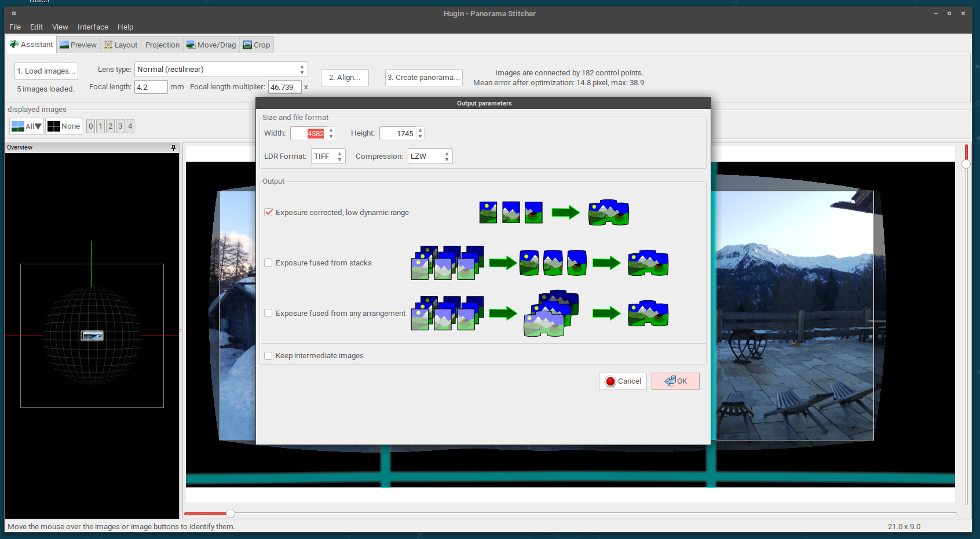The height and width of the screenshot is (539, 980).
Task: Click the stacked images illustration for any arrangement
Action: pos(447,314)
